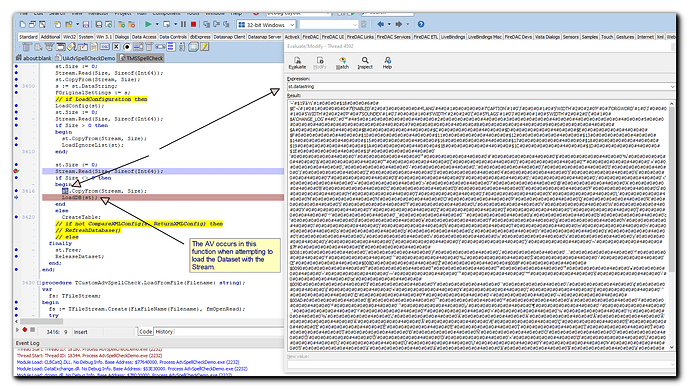Image resolution: width=690 pixels, height=390 pixels.
Task: Toggle breakpoint dot at line LoadIgnoreList(st)
Action: tap(16, 145)
